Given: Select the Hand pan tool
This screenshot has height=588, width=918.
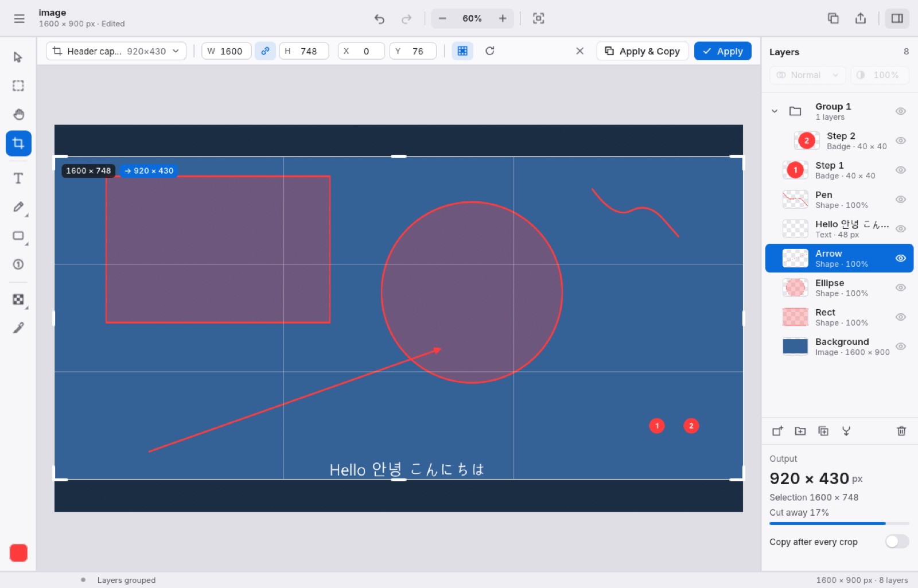Looking at the screenshot, I should click(x=18, y=114).
